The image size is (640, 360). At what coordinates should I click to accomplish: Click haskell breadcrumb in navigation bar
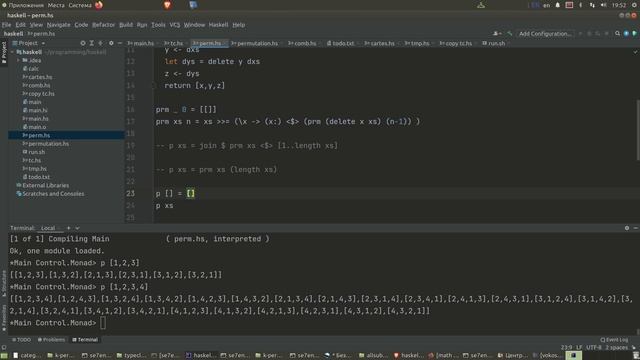point(13,33)
